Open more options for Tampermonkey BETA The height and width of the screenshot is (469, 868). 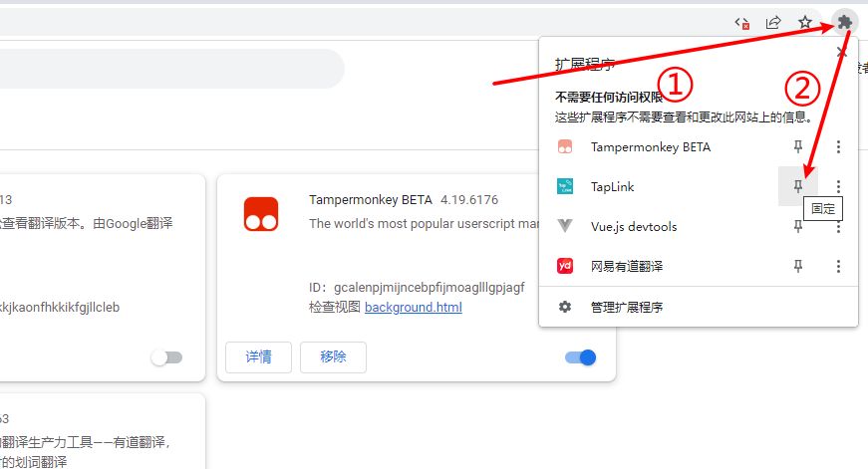[838, 146]
